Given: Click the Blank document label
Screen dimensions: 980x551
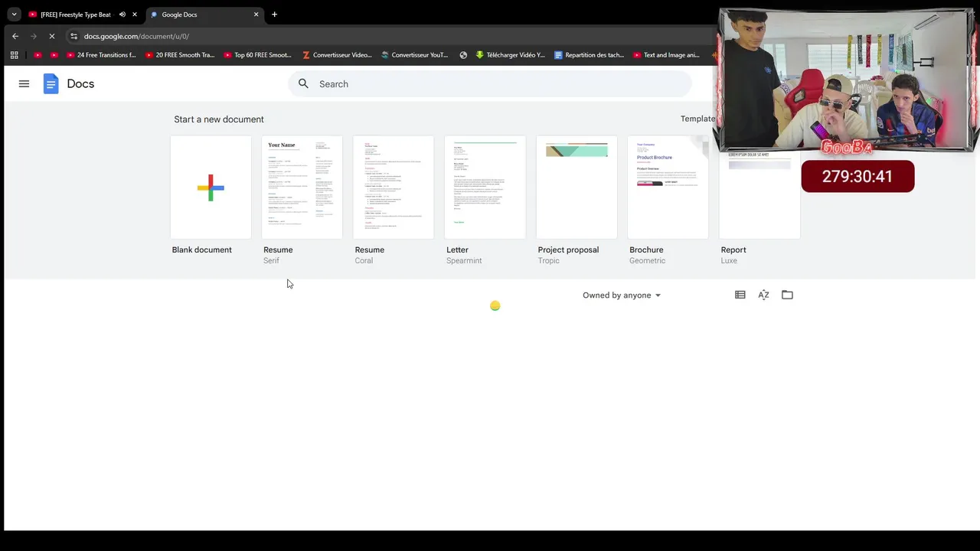Looking at the screenshot, I should pos(201,250).
